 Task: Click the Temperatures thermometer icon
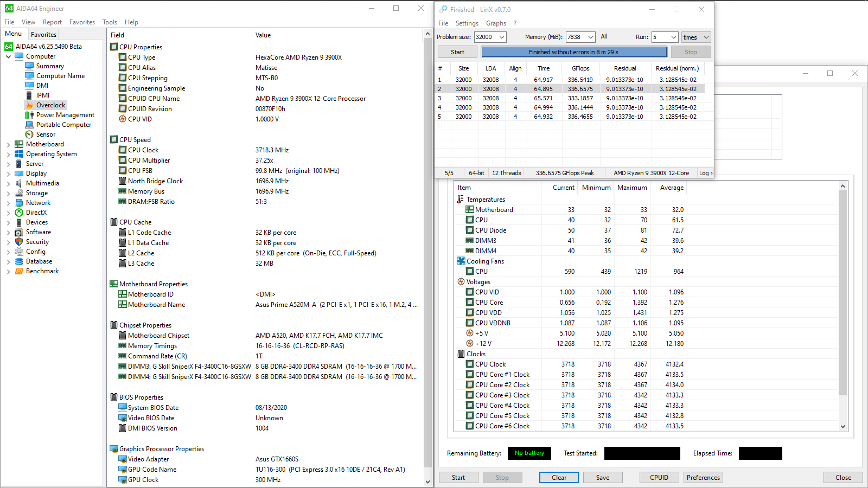point(461,200)
